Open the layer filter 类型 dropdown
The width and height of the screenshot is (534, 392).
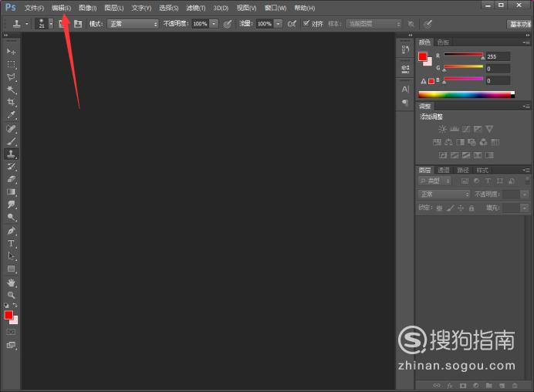(434, 181)
